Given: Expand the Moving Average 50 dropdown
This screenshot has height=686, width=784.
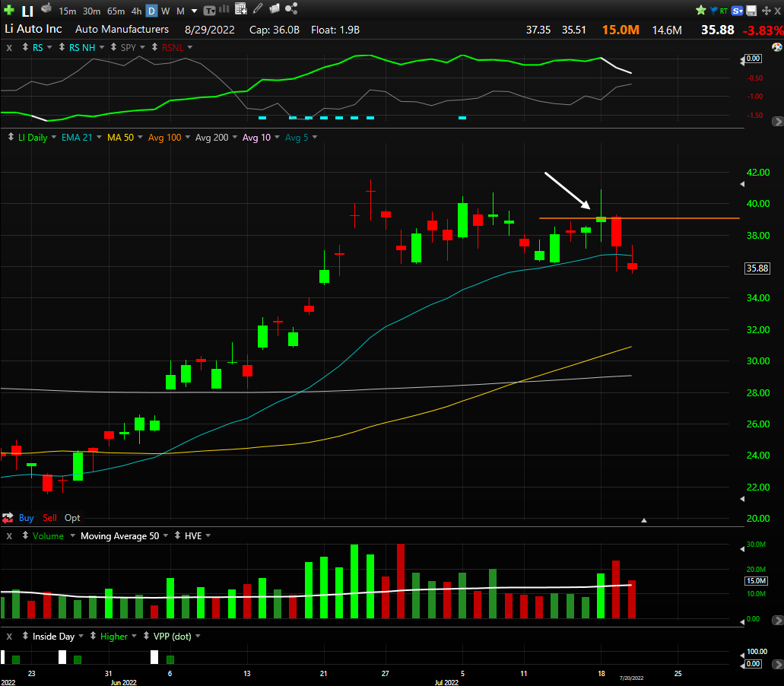Looking at the screenshot, I should [166, 536].
